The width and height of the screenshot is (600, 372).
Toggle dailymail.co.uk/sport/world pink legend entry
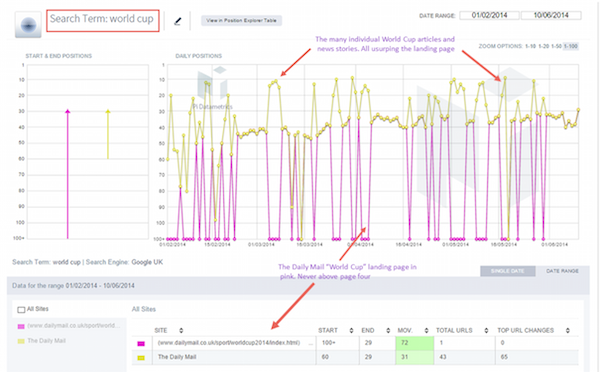69,326
